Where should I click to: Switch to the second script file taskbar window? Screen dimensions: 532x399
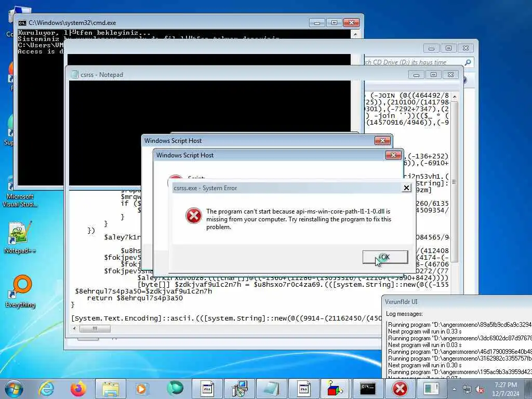click(303, 389)
